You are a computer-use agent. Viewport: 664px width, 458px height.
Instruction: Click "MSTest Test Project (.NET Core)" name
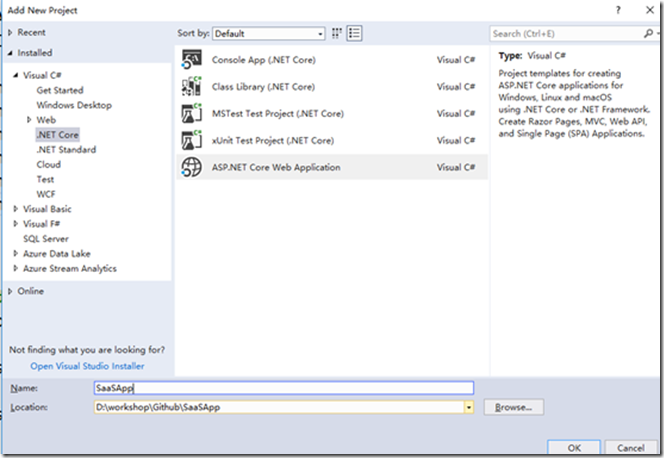pos(278,113)
